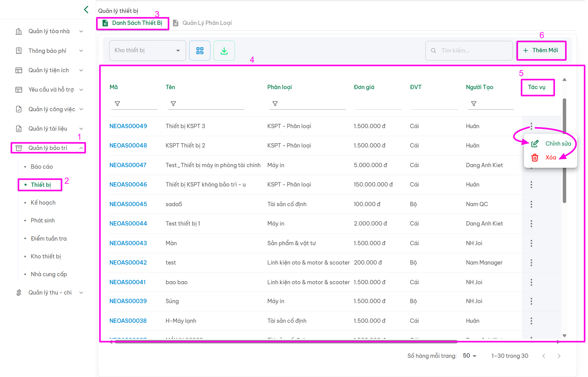Viewport: 588px width, 377px height.
Task: Click the Thêm Mới button
Action: pos(541,50)
